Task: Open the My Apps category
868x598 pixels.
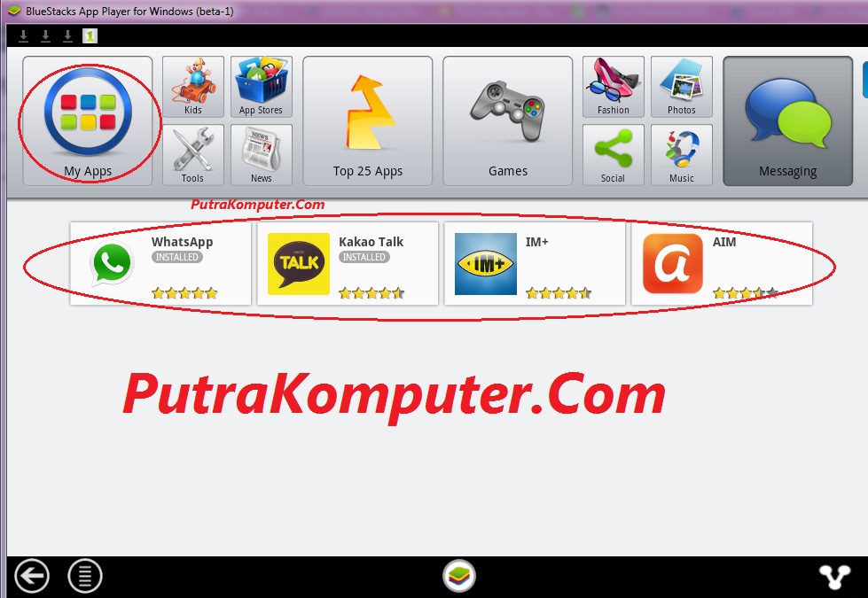Action: 88,120
